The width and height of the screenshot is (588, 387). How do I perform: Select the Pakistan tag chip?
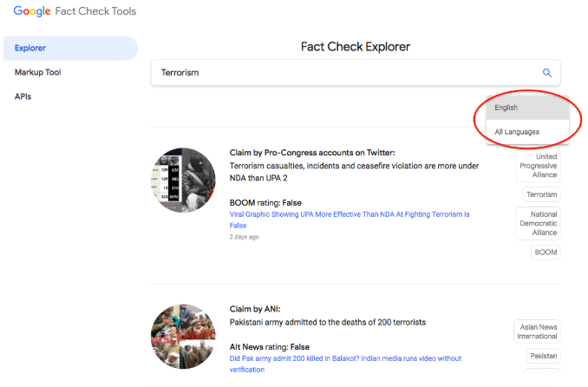544,356
